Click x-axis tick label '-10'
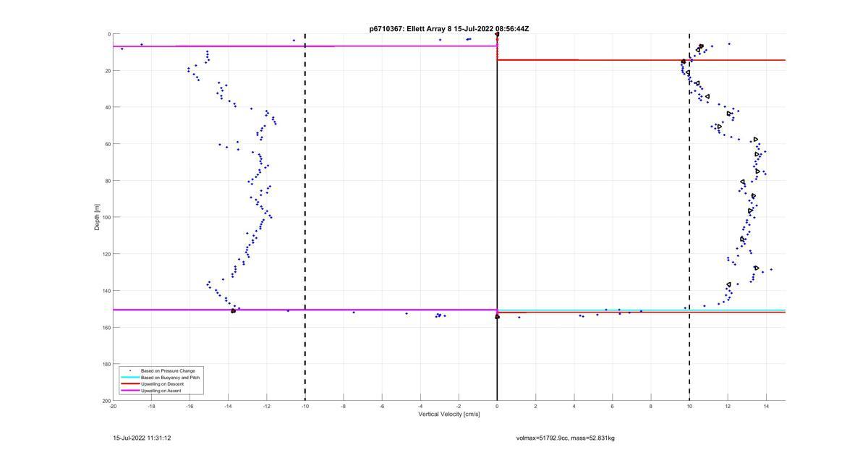868x450 pixels. tap(305, 406)
